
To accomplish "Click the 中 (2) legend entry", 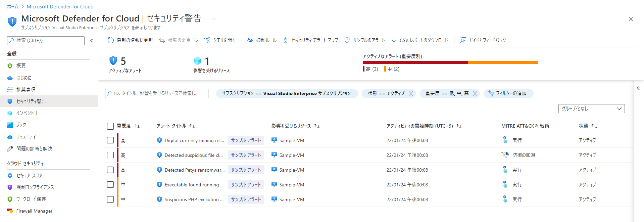I will 392,69.
